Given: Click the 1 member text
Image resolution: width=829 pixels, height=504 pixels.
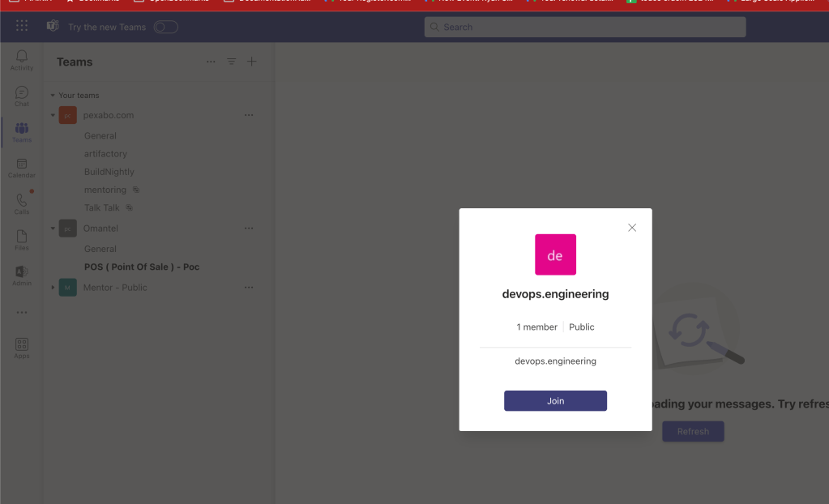Looking at the screenshot, I should coord(536,327).
